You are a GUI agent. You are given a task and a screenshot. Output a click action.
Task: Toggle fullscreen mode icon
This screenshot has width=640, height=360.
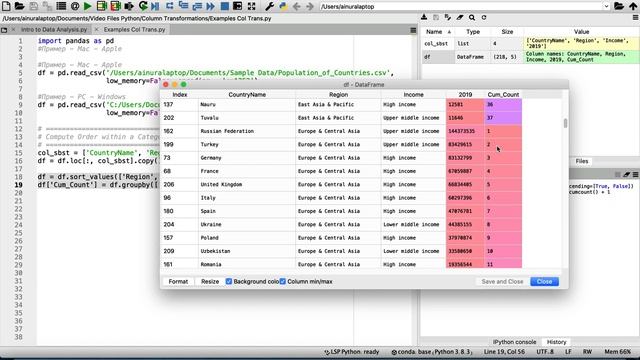coord(251,6)
